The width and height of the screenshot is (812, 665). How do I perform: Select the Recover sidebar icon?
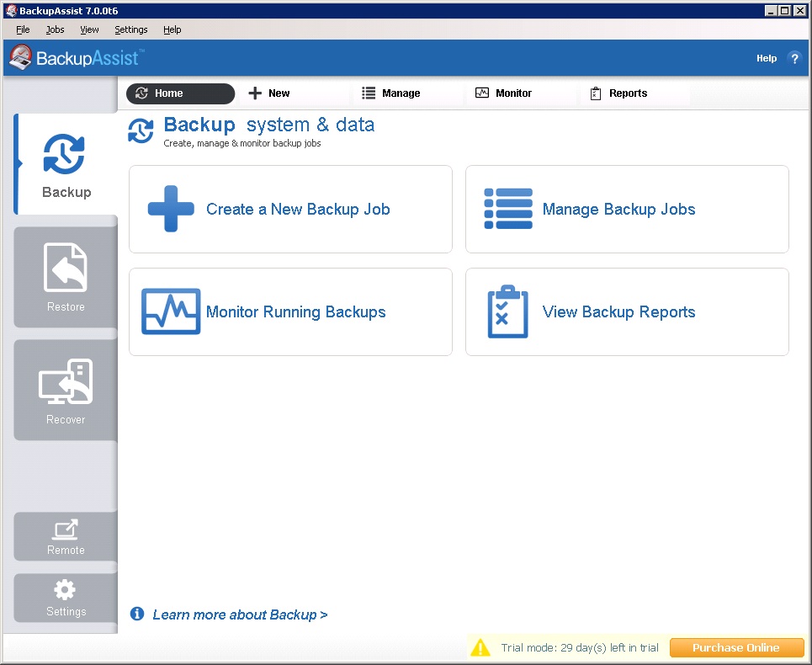(x=66, y=383)
